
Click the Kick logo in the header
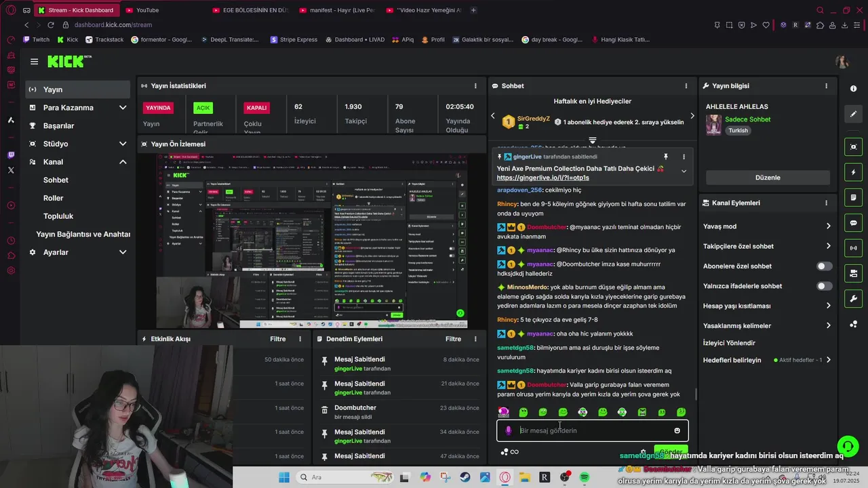click(68, 62)
